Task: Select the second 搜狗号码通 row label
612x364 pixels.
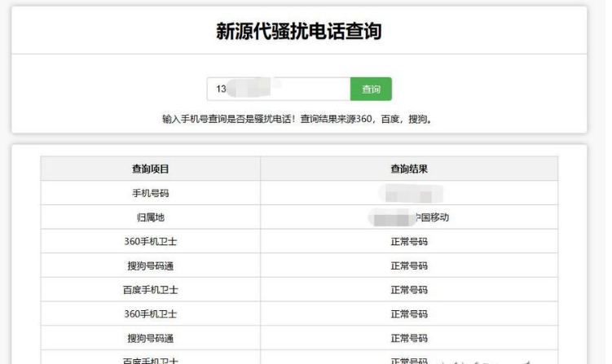Action: [151, 338]
